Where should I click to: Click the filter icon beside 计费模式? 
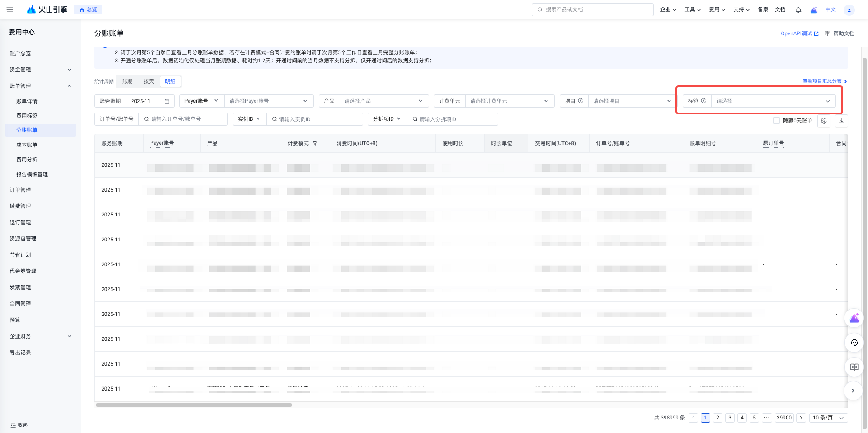315,143
